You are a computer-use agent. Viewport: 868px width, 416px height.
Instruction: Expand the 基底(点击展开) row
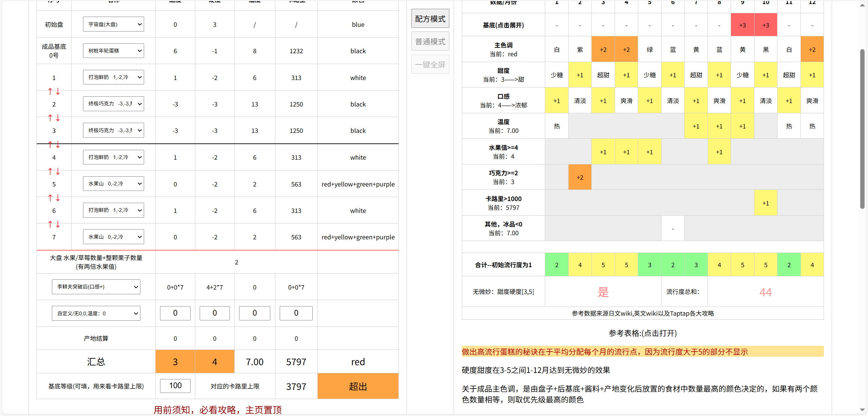coord(503,25)
